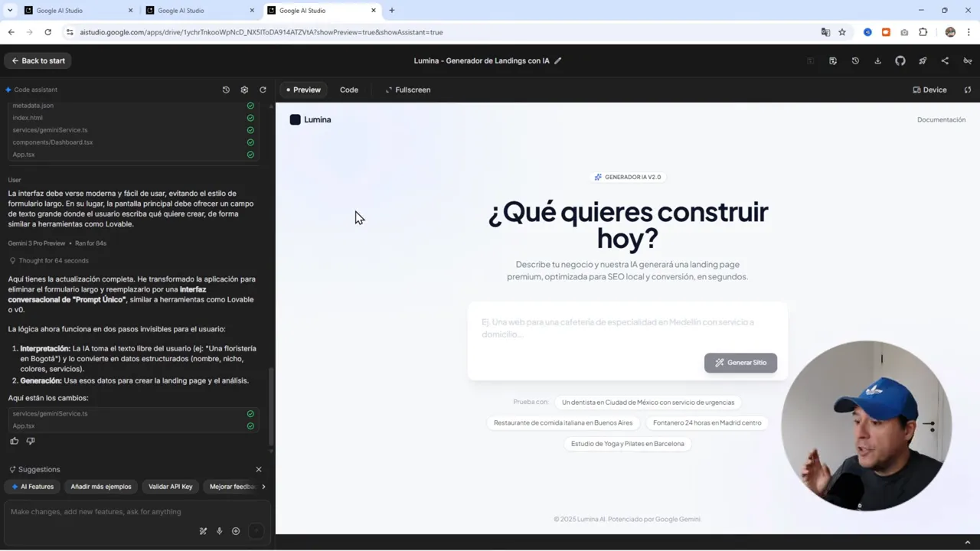Open the Documentación link in Lumina preview
This screenshot has height=551, width=980.
point(941,119)
